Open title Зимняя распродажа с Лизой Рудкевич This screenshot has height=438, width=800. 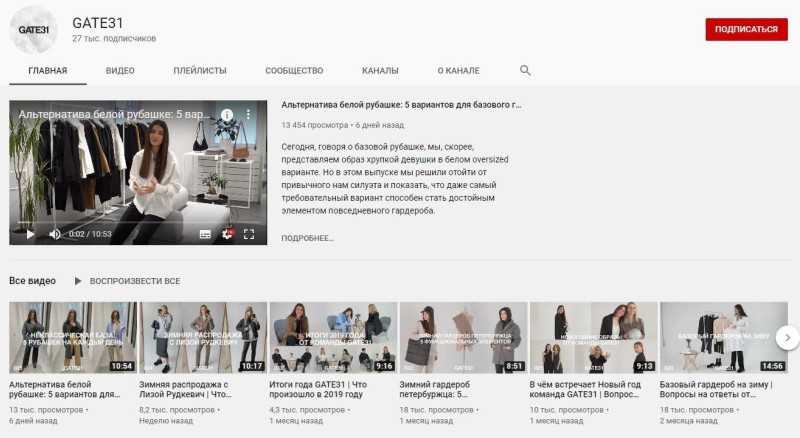click(x=185, y=390)
